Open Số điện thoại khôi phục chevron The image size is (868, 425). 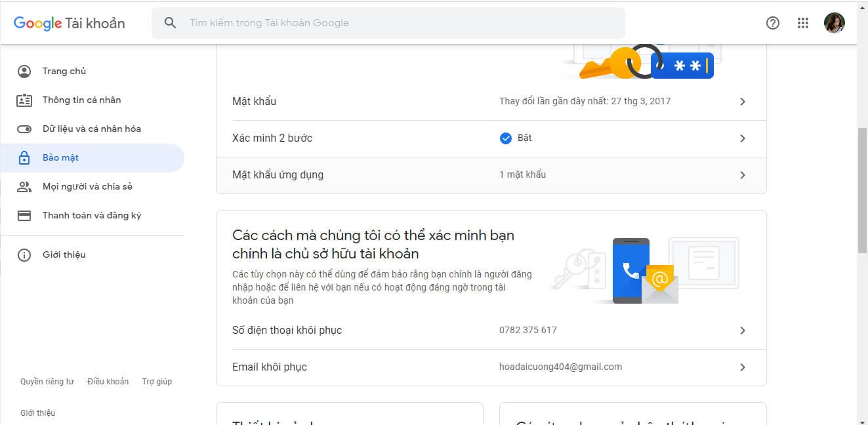coord(743,331)
